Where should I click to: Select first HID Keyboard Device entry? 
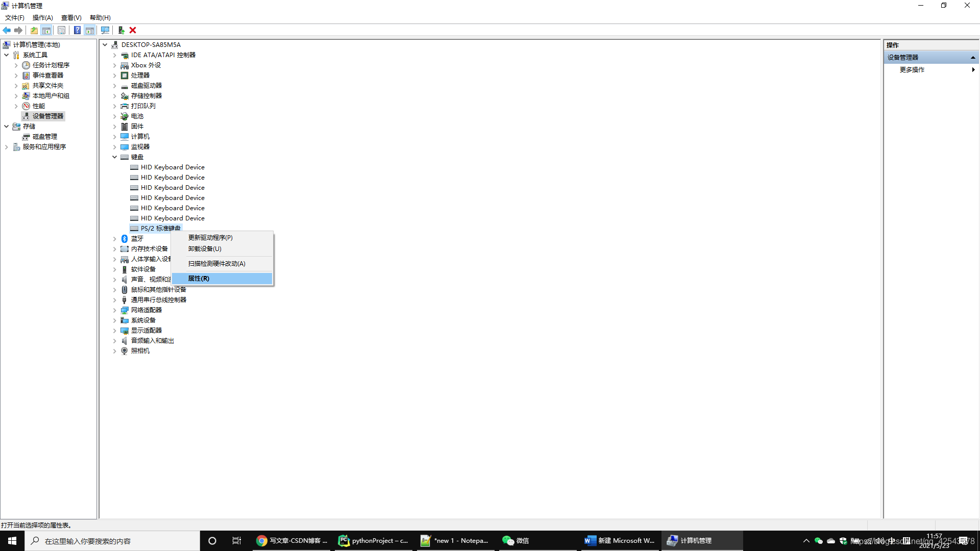[x=173, y=167]
